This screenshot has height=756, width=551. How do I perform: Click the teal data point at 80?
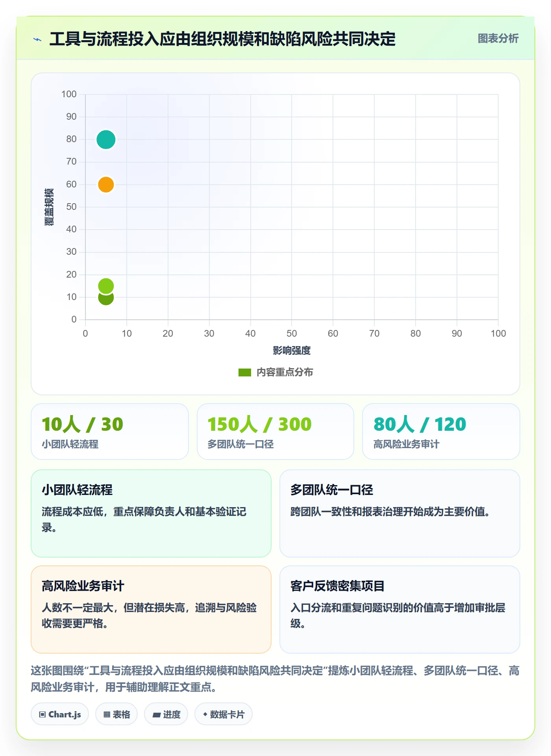[x=106, y=139]
